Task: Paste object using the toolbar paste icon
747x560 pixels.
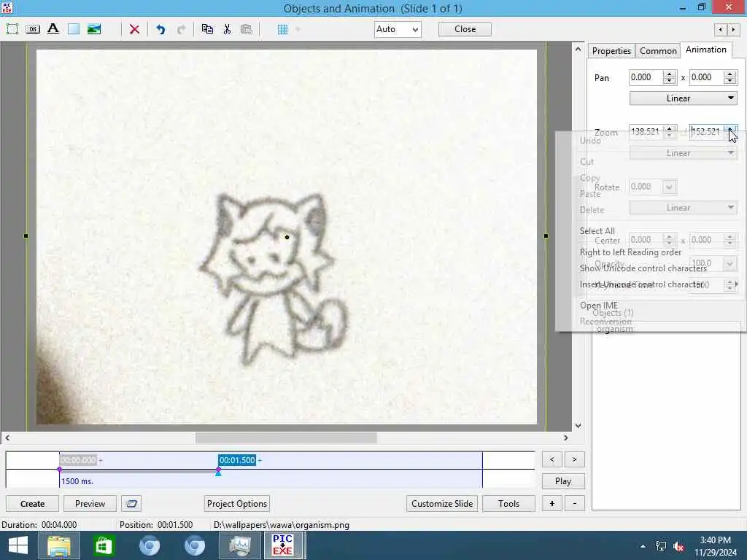Action: (x=247, y=29)
